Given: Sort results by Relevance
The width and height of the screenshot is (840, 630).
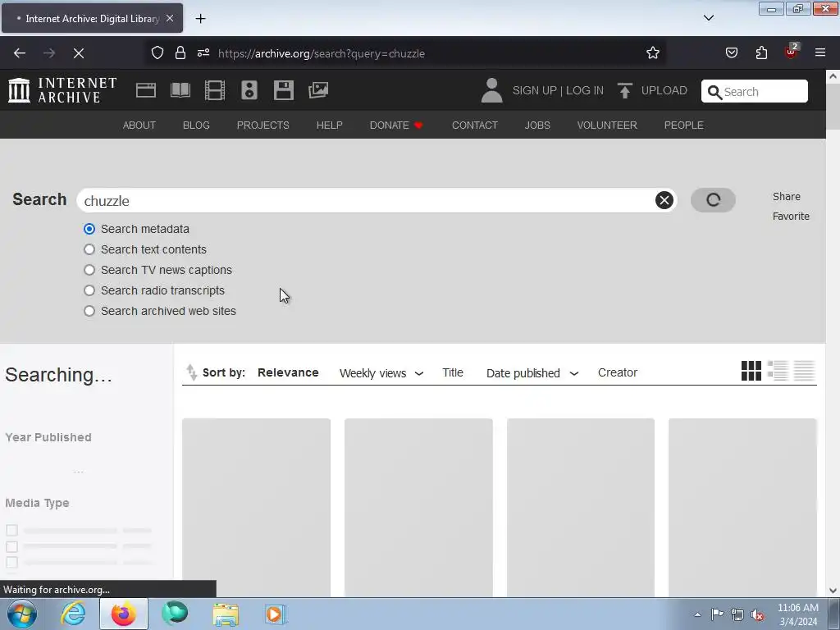Looking at the screenshot, I should tap(288, 372).
